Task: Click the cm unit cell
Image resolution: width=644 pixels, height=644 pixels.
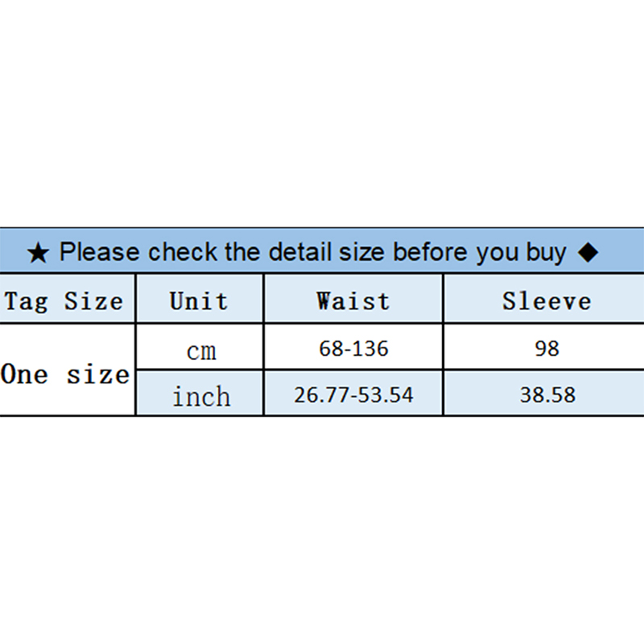Action: point(200,351)
